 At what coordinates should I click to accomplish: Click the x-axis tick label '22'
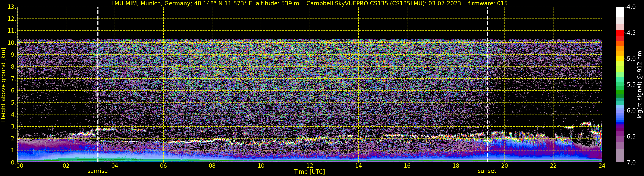click(x=553, y=166)
